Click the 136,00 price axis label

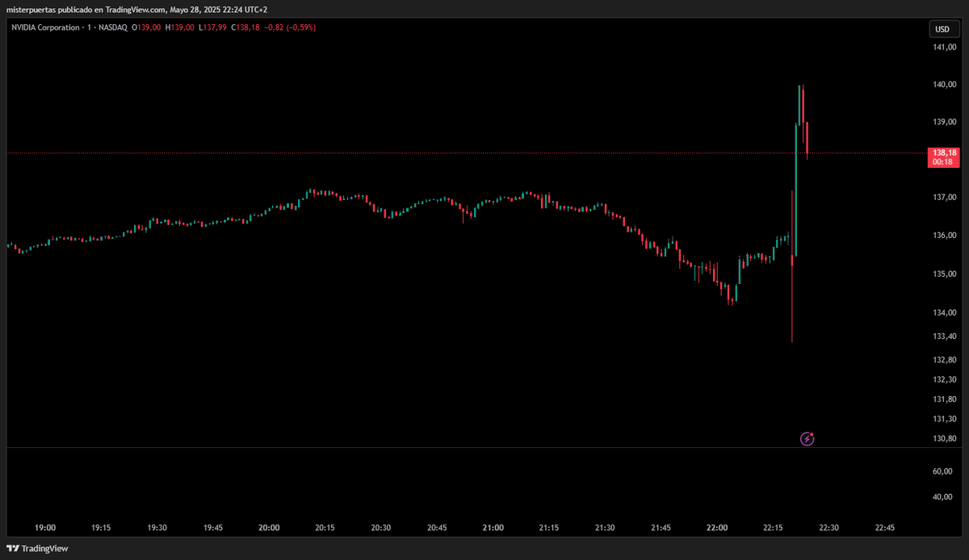click(944, 236)
